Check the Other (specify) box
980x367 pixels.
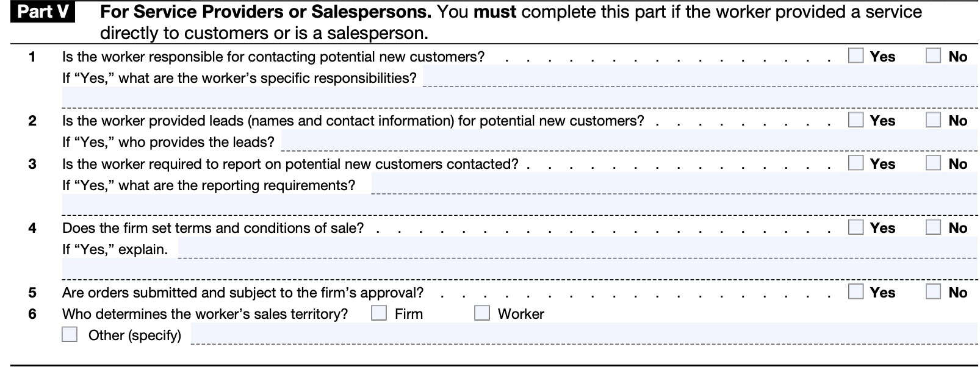70,335
